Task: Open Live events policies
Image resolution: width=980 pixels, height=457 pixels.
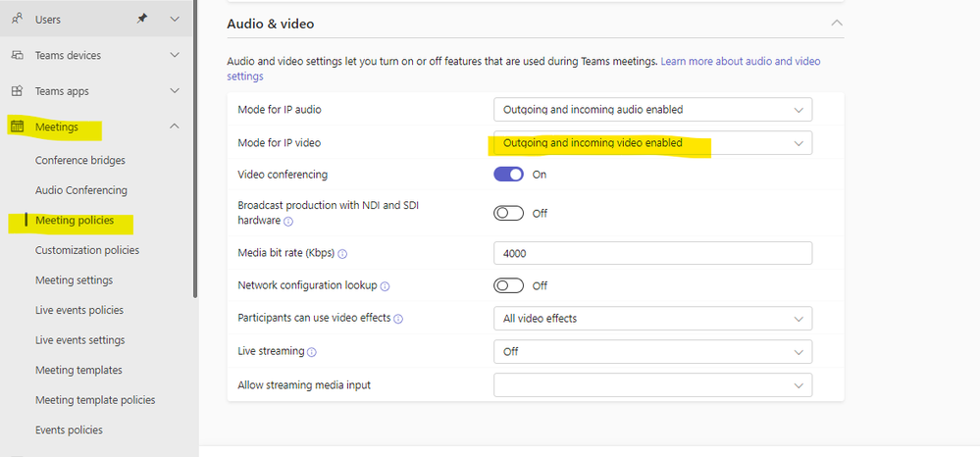Action: tap(79, 310)
